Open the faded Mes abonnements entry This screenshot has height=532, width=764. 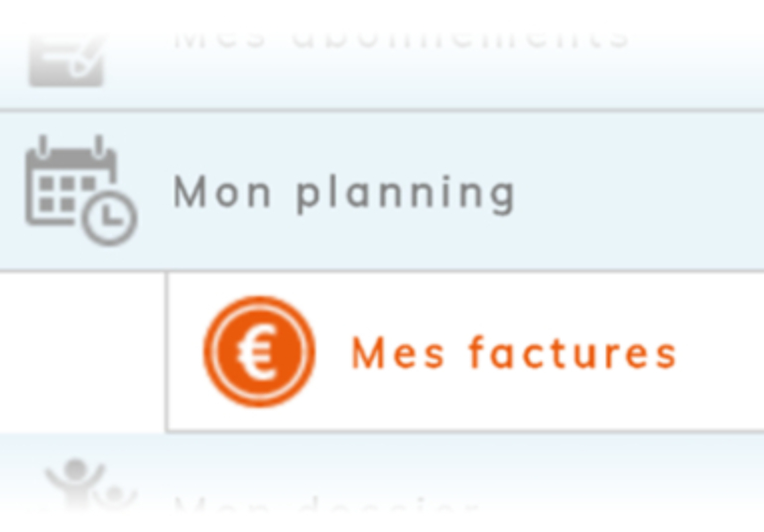[x=401, y=38]
